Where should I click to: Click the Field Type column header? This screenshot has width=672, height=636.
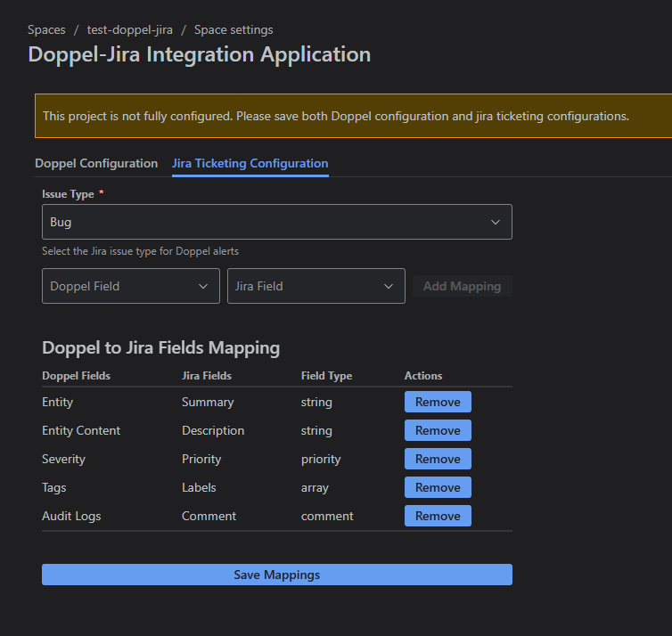click(x=326, y=376)
